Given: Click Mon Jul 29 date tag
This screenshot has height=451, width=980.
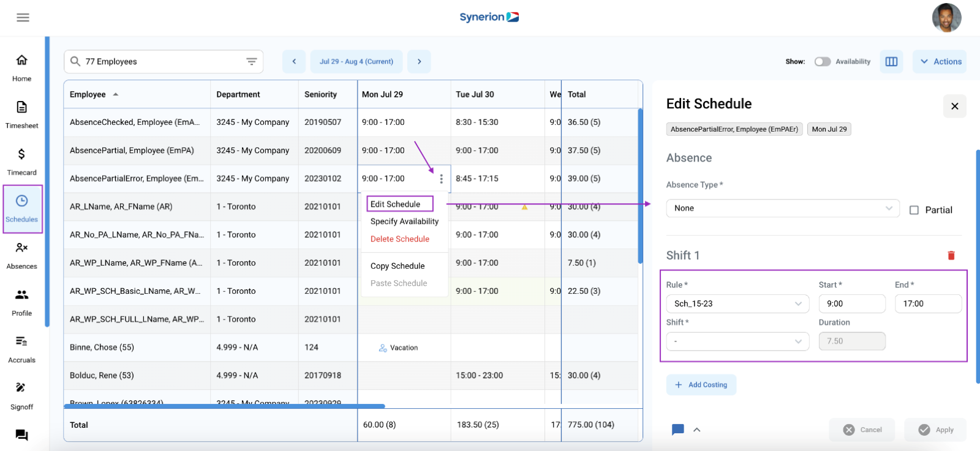Looking at the screenshot, I should coord(829,129).
